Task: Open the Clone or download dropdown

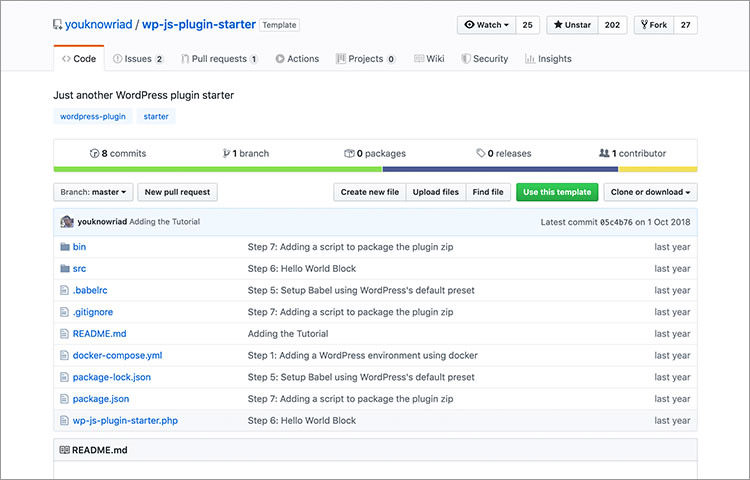Action: click(652, 192)
